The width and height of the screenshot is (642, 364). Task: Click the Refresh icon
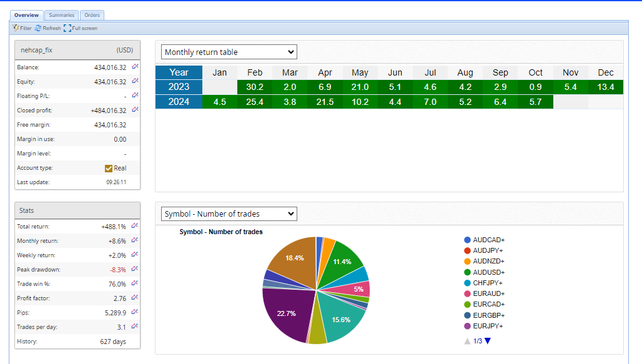38,28
